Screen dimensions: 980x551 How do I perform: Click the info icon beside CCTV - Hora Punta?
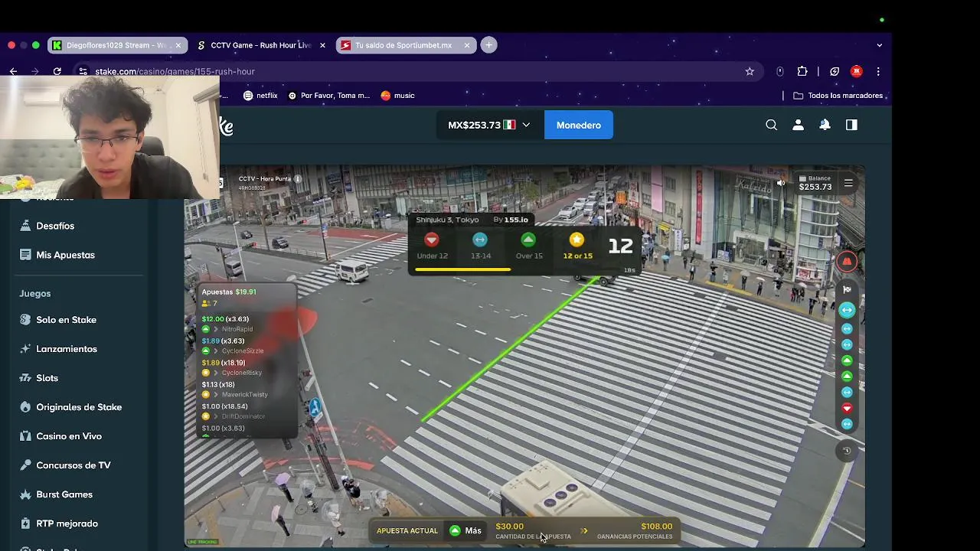[x=298, y=179]
